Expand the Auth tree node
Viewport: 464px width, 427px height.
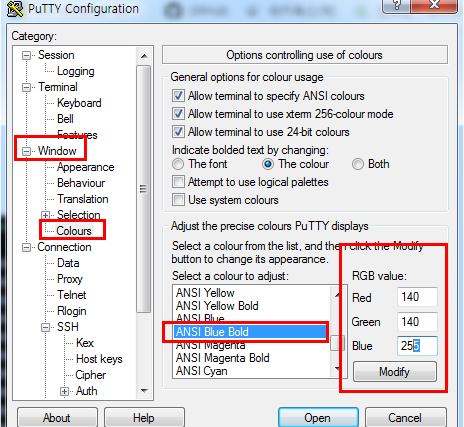click(x=64, y=391)
